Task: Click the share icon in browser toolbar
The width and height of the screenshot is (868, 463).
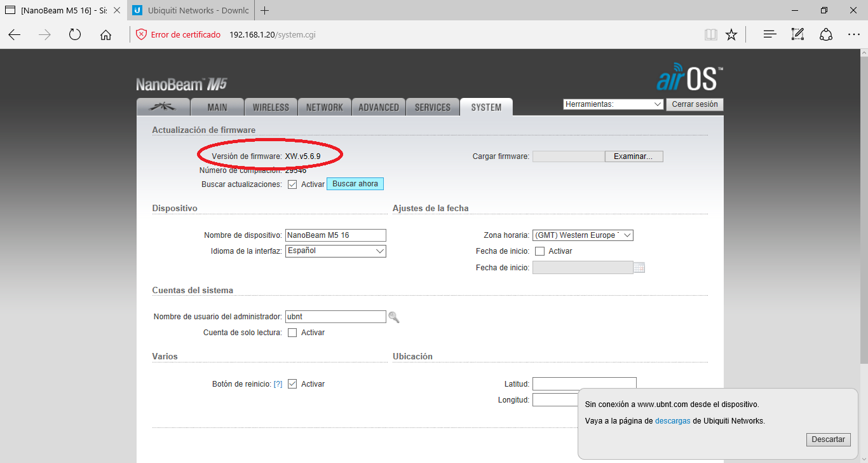Action: (x=826, y=34)
